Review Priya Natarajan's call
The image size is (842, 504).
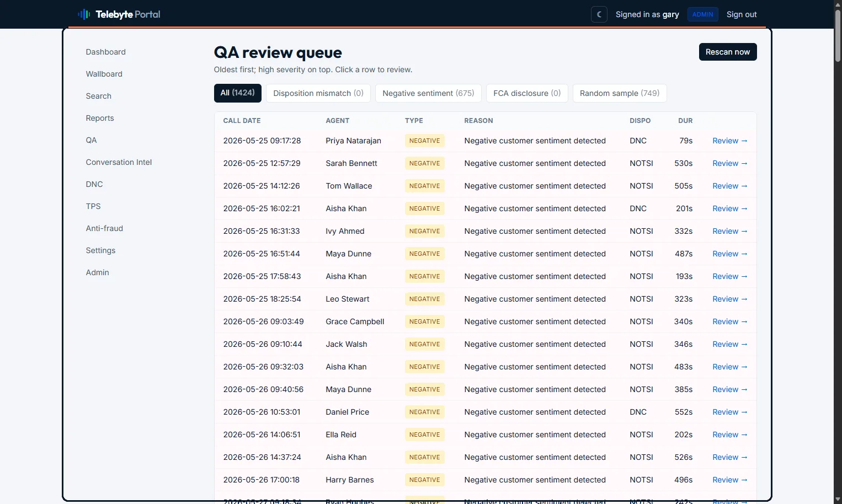tap(730, 141)
